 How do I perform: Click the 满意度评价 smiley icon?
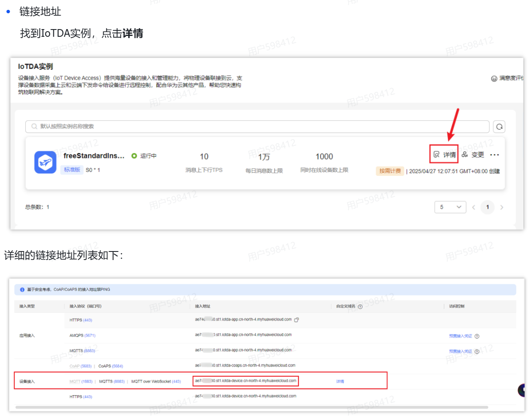pyautogui.click(x=494, y=78)
